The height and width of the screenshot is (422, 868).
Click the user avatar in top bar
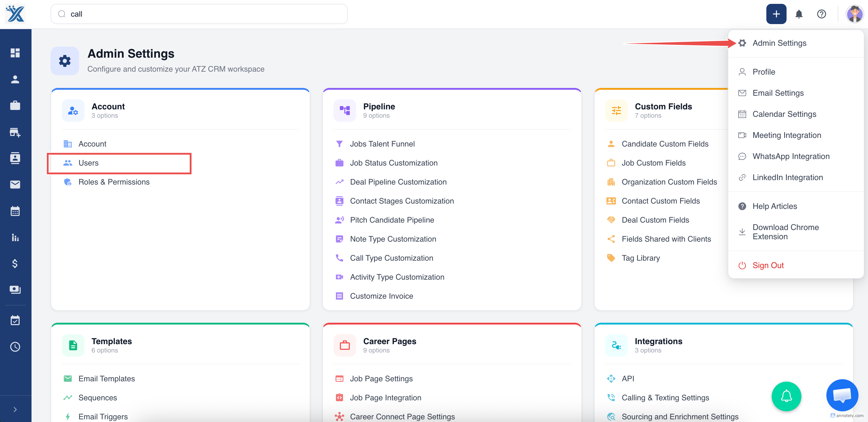click(855, 14)
